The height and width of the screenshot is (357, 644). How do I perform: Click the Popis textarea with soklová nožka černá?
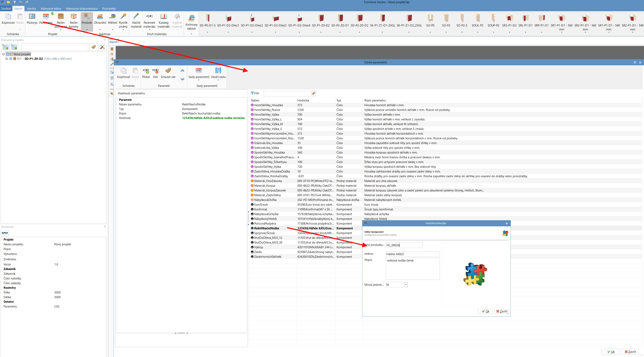click(412, 269)
